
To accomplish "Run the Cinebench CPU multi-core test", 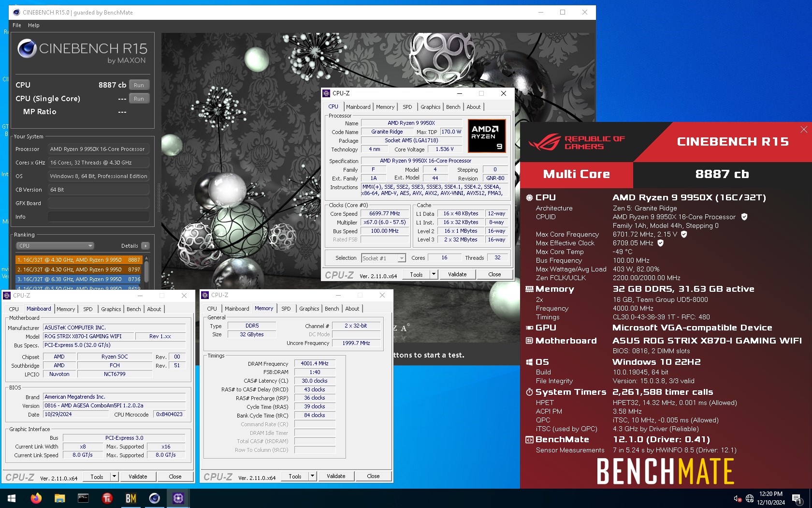I will click(x=139, y=85).
